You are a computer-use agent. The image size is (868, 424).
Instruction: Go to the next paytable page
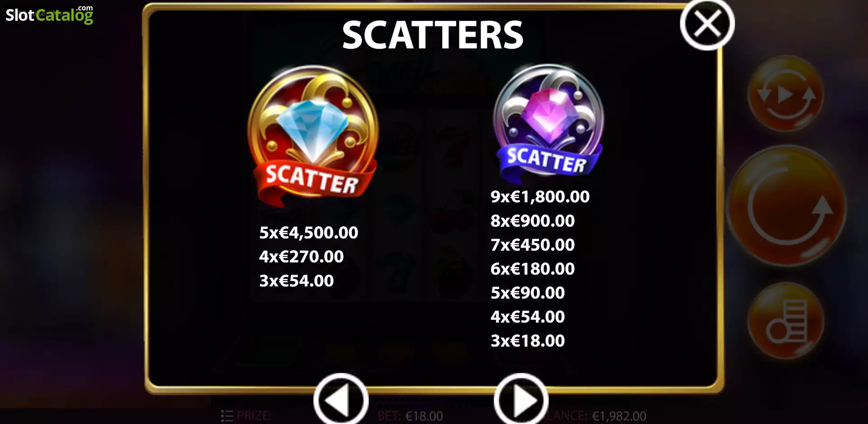pos(521,400)
